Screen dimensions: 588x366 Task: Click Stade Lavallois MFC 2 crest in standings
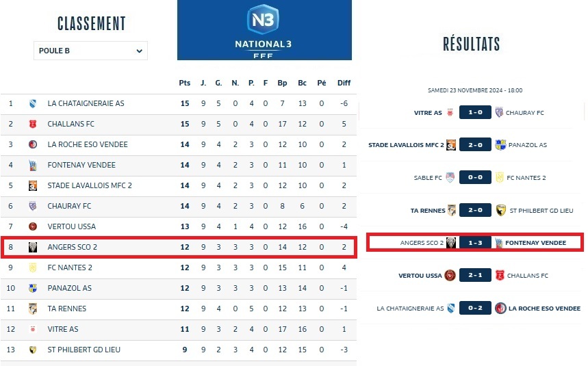tap(32, 185)
